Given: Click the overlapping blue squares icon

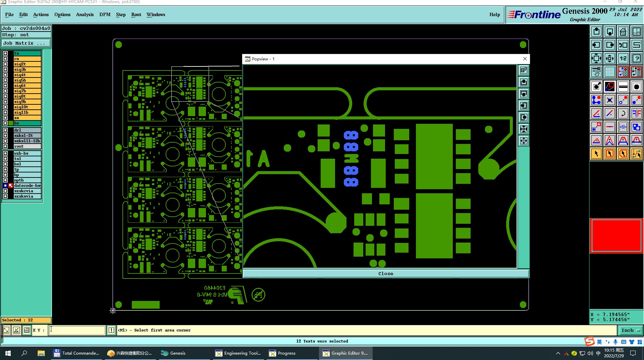Looking at the screenshot, I should pyautogui.click(x=637, y=127).
